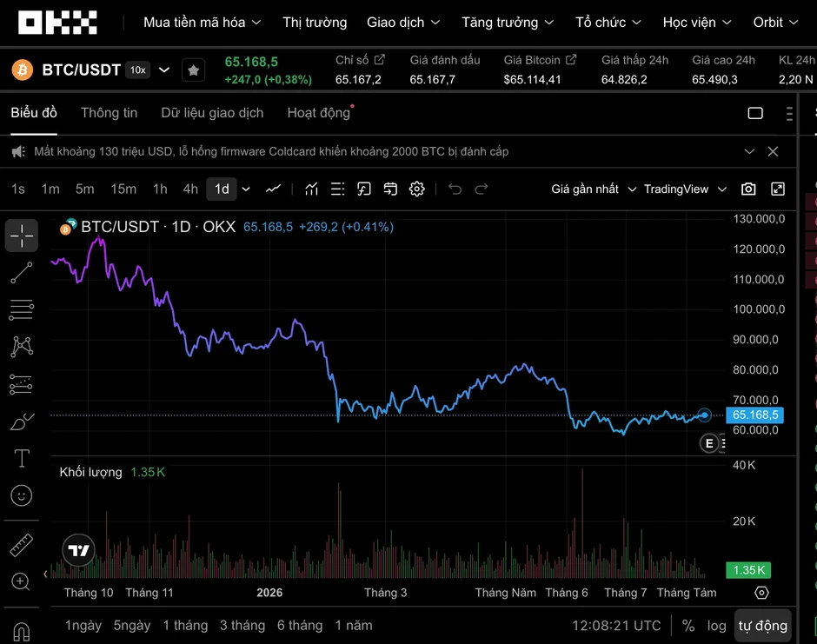Open the 'Chỉ số' index link

tap(360, 60)
